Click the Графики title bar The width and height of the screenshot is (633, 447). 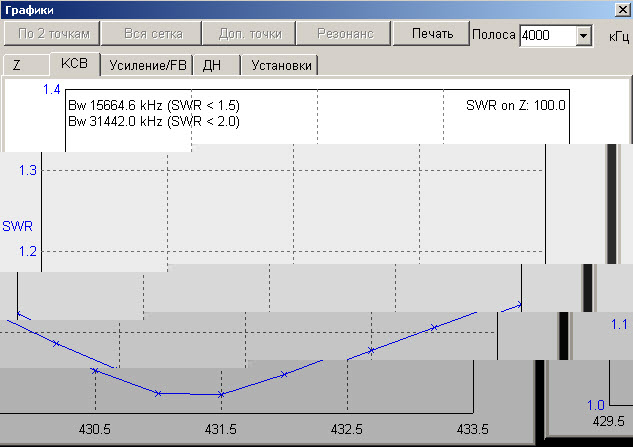[x=300, y=9]
